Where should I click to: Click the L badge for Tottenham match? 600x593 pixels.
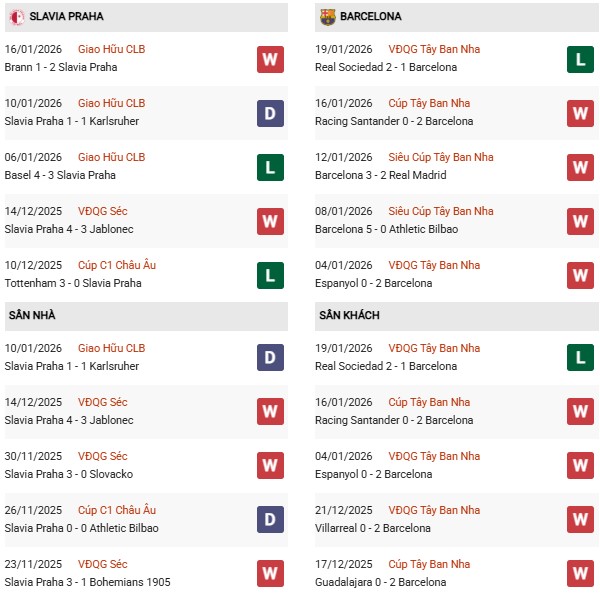[270, 275]
